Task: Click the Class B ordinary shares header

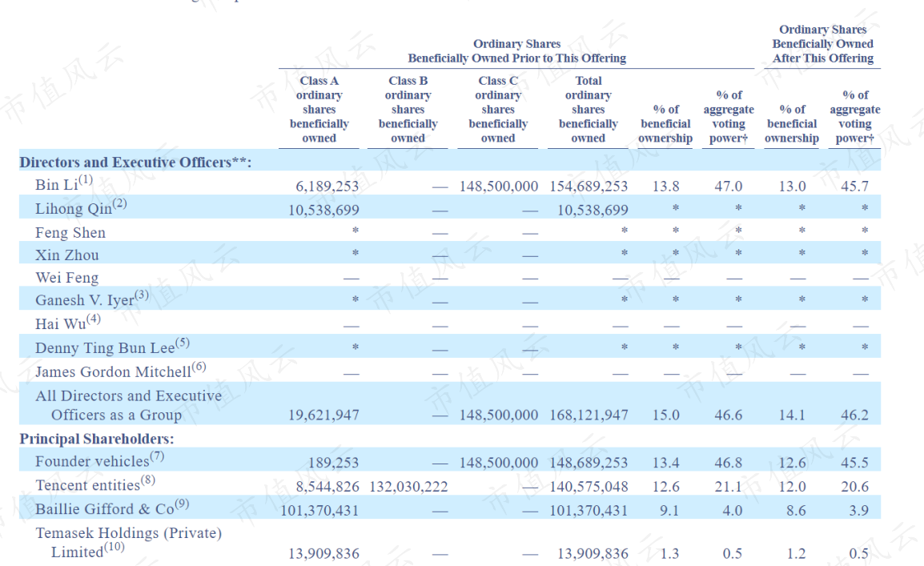Action: (408, 109)
